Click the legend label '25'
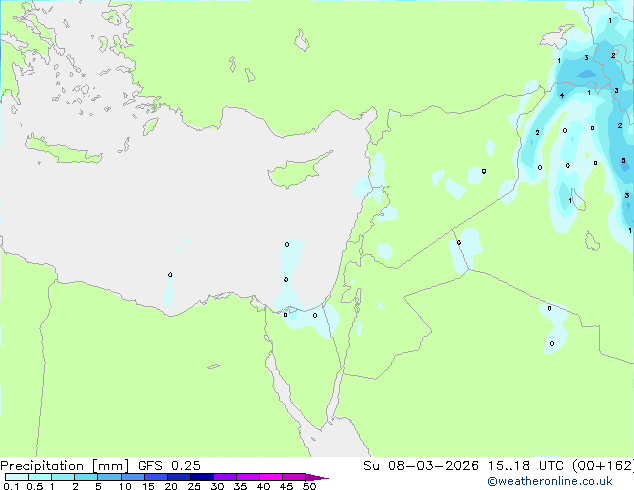Image resolution: width=634 pixels, height=490 pixels. point(194,486)
